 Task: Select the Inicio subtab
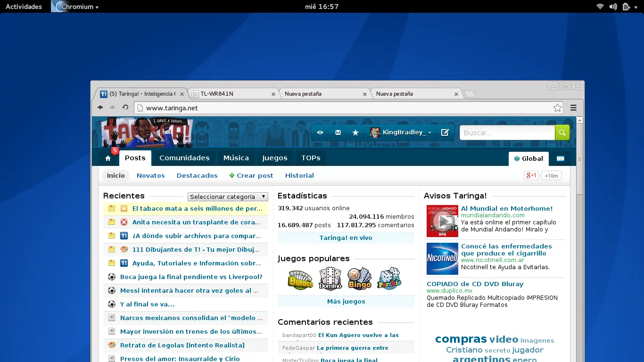click(116, 175)
